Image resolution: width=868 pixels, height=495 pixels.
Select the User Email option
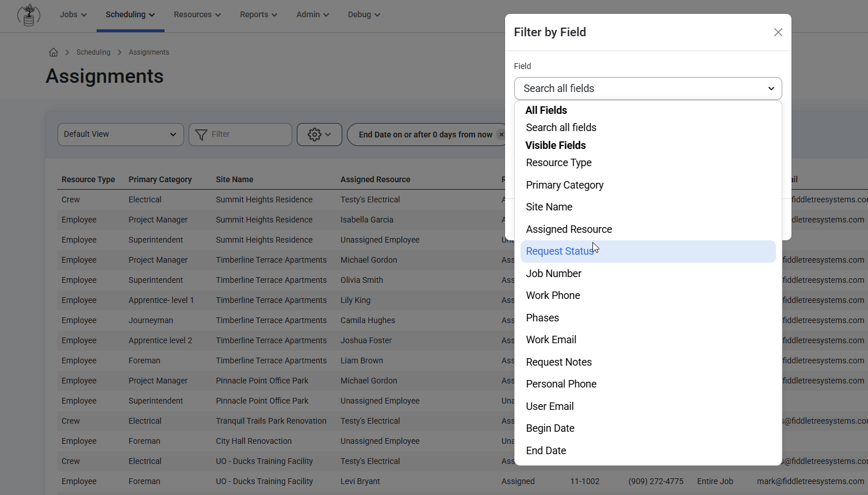click(x=648, y=406)
